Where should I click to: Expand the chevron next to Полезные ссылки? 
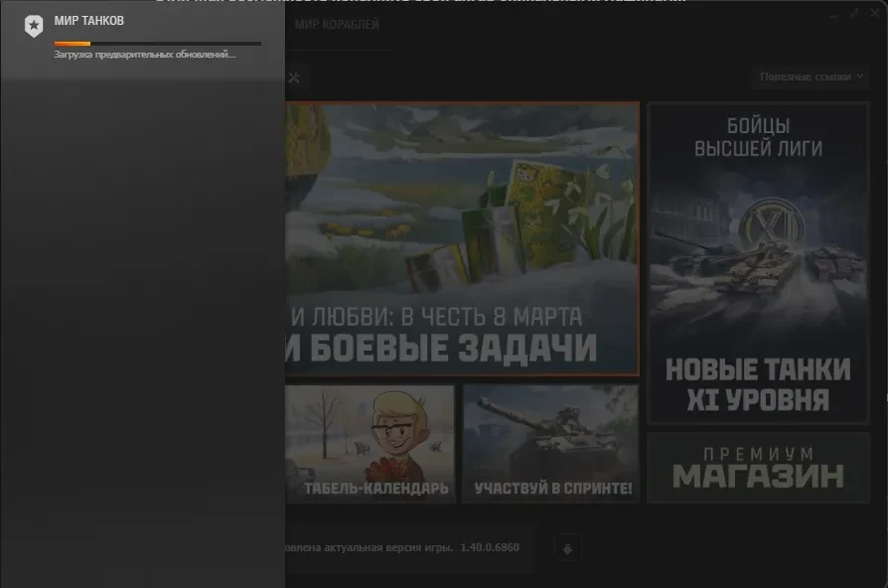click(860, 76)
